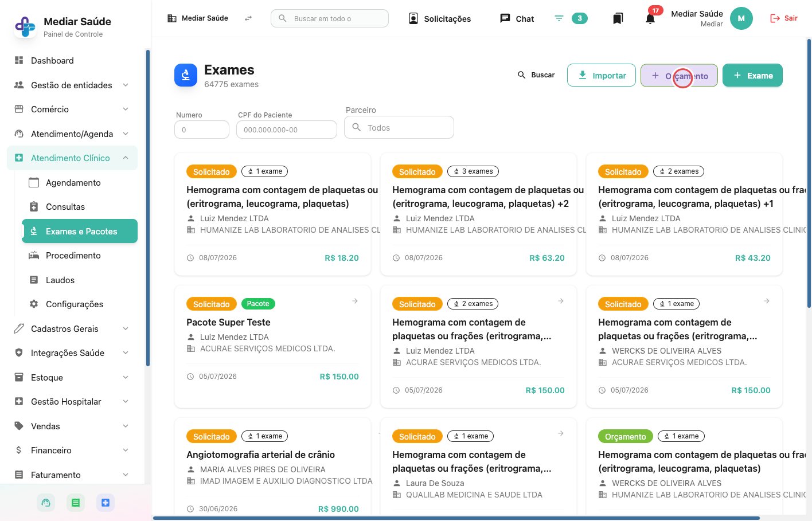Click Sair to log out
This screenshot has width=812, height=521.
click(784, 18)
